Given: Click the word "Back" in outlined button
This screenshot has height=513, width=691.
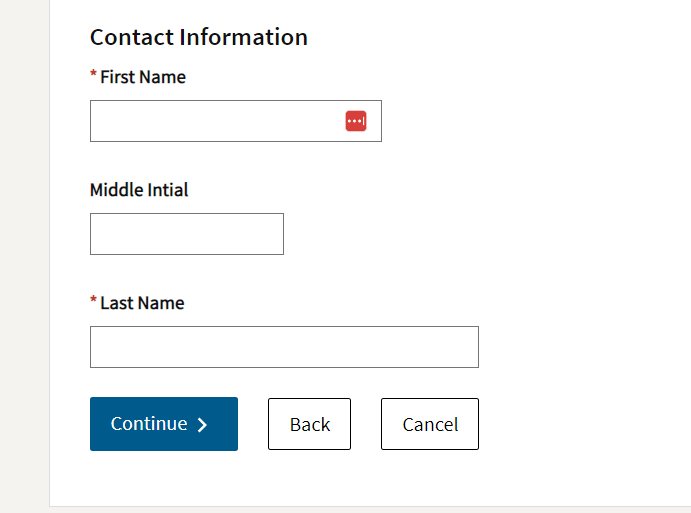Looking at the screenshot, I should coord(309,424).
